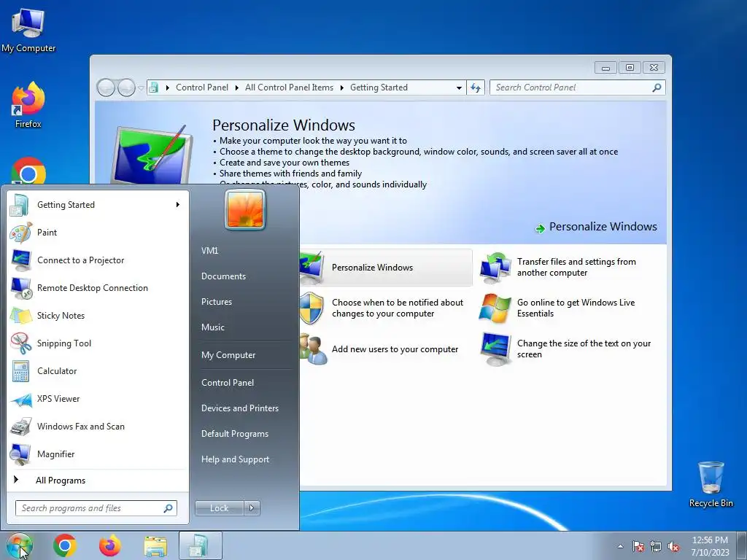Click the Search Control Panel field

[x=577, y=87]
